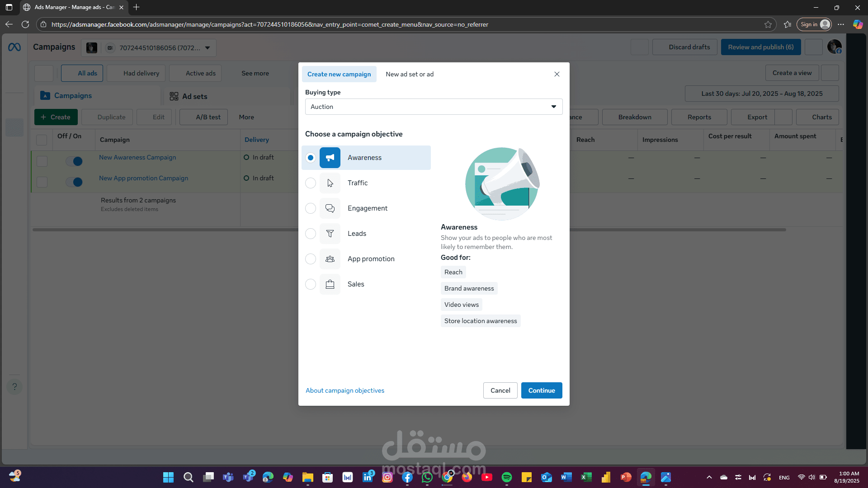The image size is (868, 488).
Task: Select the Engagement objective radio button
Action: pyautogui.click(x=311, y=208)
